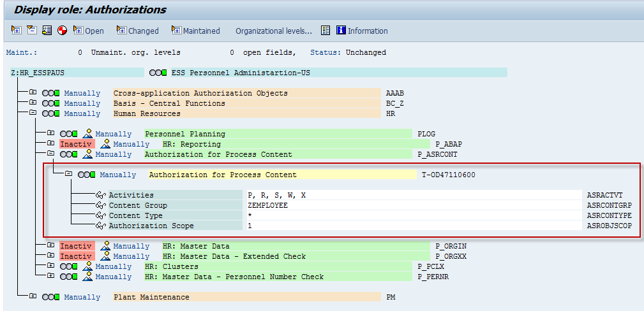Click the ASROBJSCOP field name
This screenshot has width=644, height=311.
(x=610, y=226)
